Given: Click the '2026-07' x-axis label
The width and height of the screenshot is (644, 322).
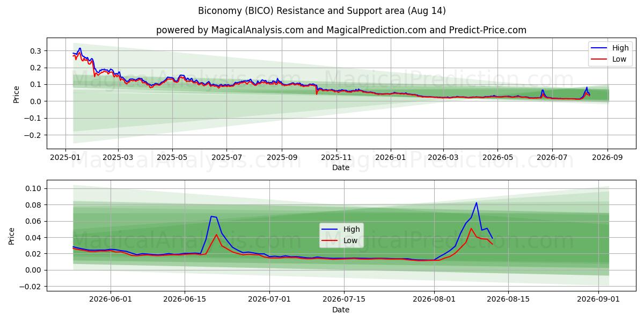Looking at the screenshot, I should pyautogui.click(x=552, y=158).
